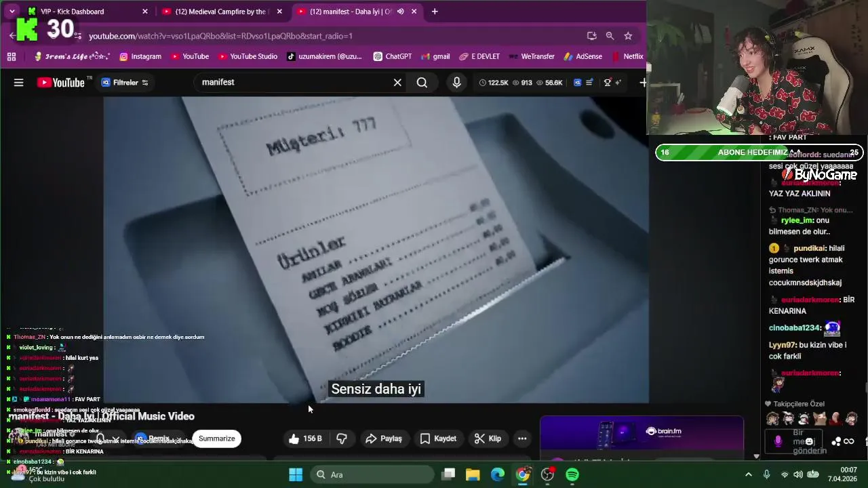Open Chrome from taskbar
This screenshot has width=868, height=488.
[522, 474]
